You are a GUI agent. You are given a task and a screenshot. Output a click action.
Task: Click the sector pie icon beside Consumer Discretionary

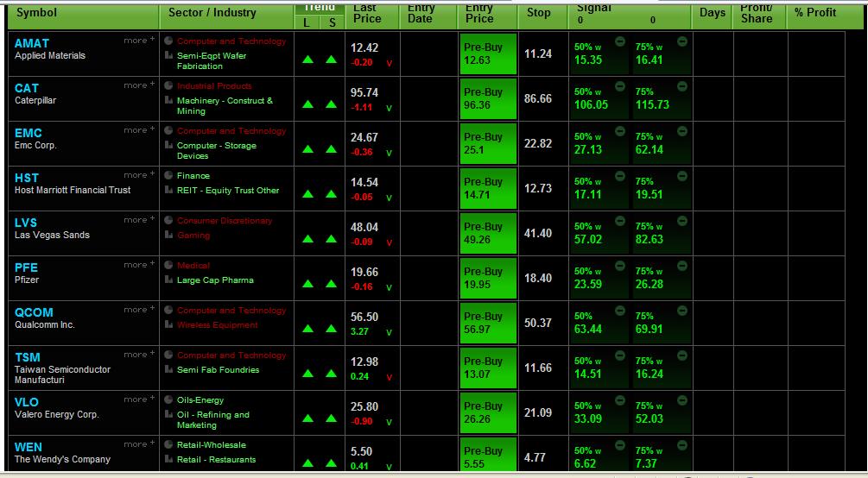[x=168, y=220]
